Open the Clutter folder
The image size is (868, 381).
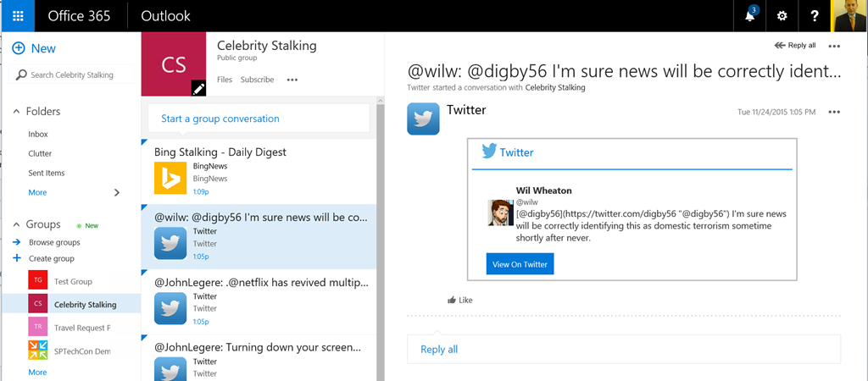(x=40, y=153)
